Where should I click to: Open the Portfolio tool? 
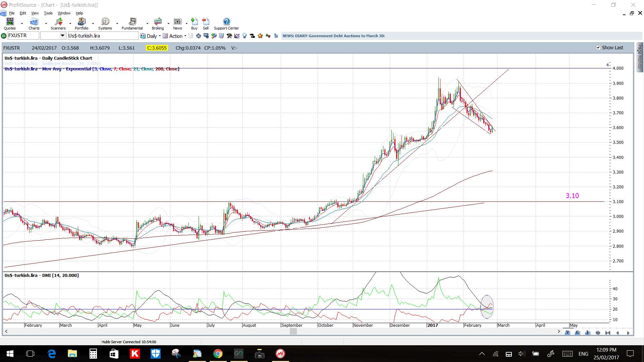tap(82, 23)
